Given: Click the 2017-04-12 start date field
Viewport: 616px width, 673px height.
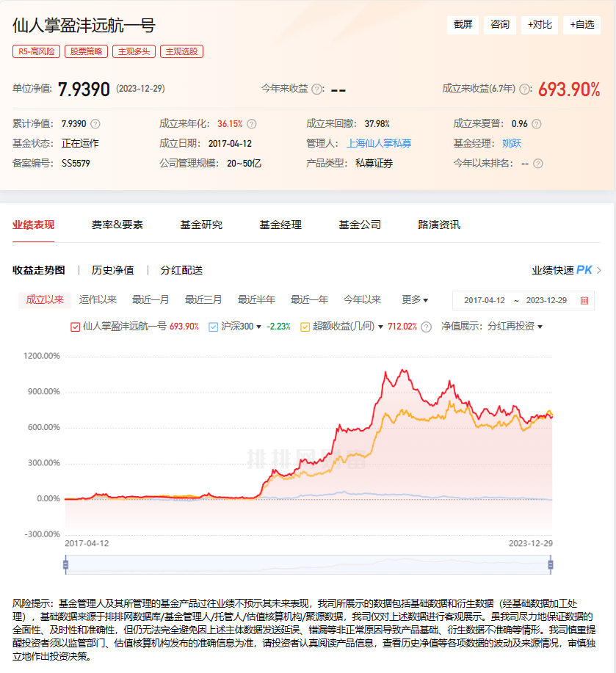Looking at the screenshot, I should point(485,300).
